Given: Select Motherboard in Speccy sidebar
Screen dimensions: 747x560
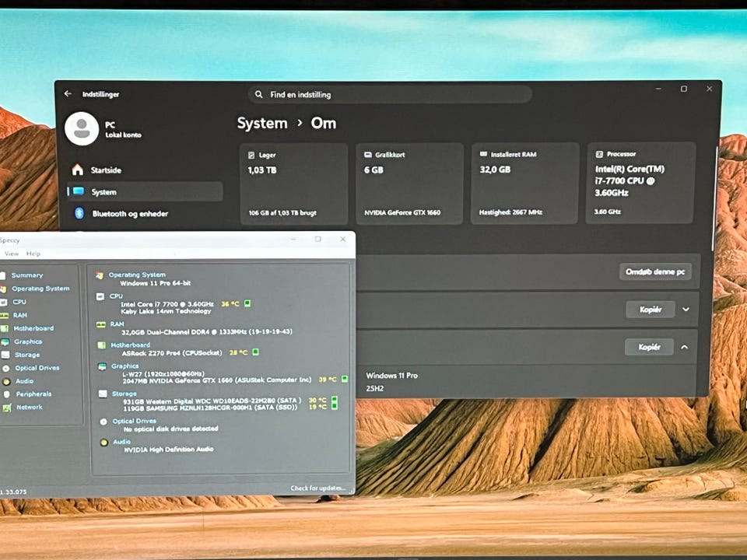Looking at the screenshot, I should point(33,328).
